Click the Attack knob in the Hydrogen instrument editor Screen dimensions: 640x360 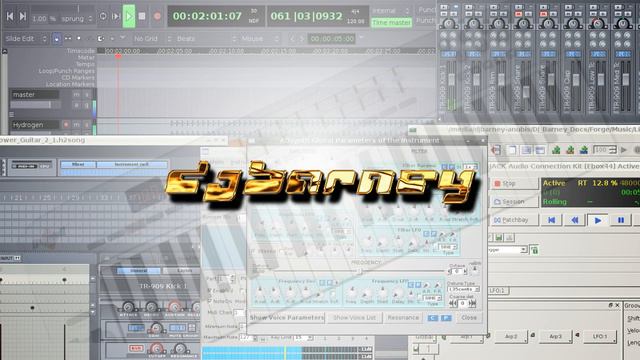(128, 307)
